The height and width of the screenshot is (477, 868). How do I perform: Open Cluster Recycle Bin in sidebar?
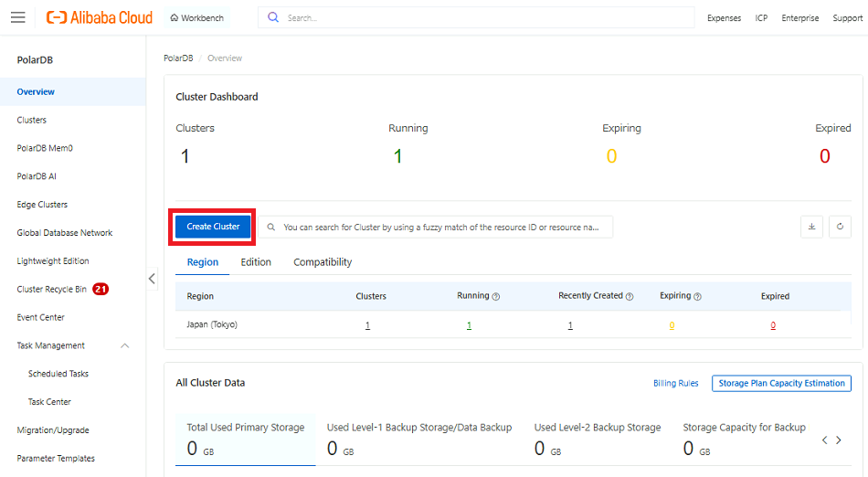click(x=52, y=289)
